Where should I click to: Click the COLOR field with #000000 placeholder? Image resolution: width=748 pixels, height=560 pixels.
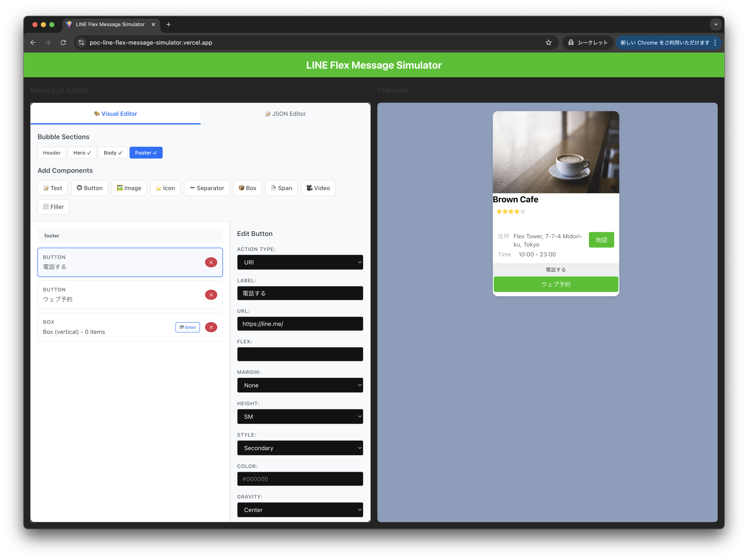click(300, 479)
